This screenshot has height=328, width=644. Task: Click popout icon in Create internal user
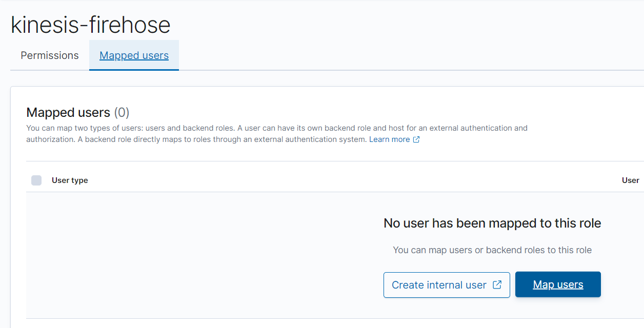tap(497, 285)
